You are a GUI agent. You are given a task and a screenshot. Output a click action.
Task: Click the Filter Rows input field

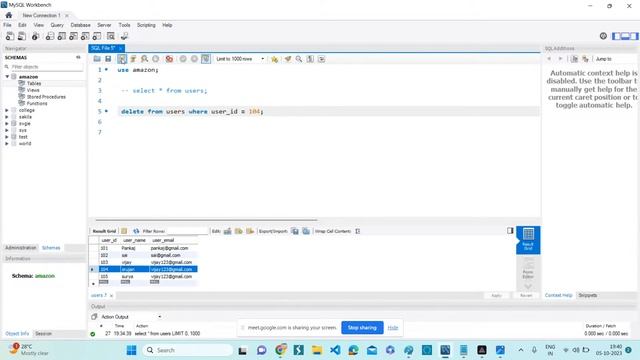click(x=187, y=231)
